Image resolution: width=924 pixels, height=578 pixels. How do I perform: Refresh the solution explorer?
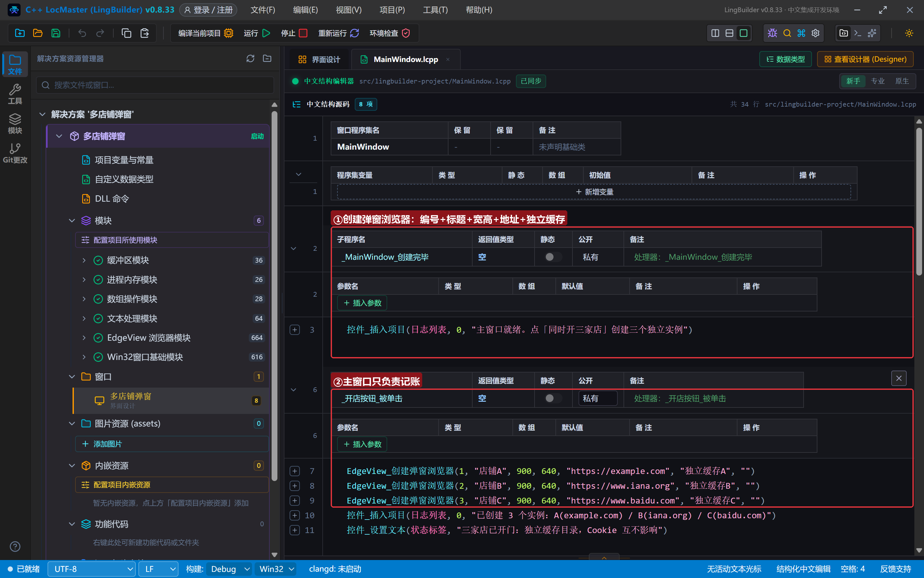(x=250, y=58)
